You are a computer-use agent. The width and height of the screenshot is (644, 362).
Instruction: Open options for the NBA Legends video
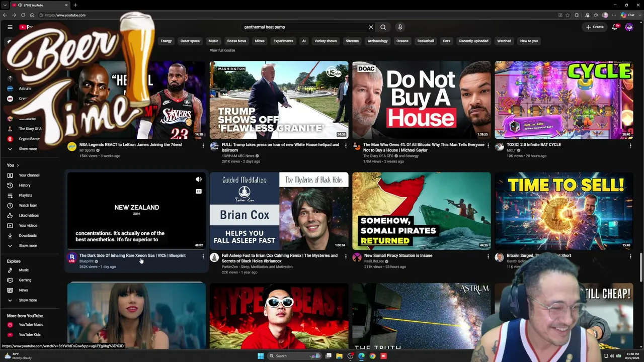pos(203,145)
